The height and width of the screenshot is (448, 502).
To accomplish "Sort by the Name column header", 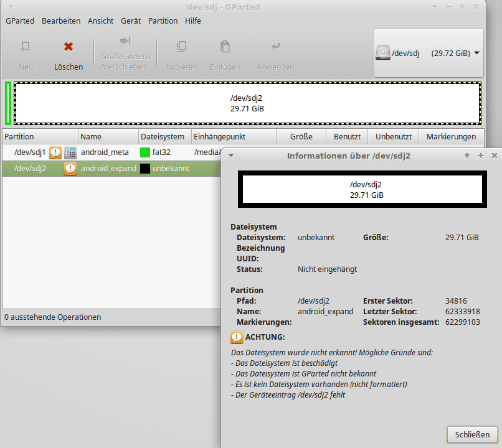I will click(x=108, y=136).
